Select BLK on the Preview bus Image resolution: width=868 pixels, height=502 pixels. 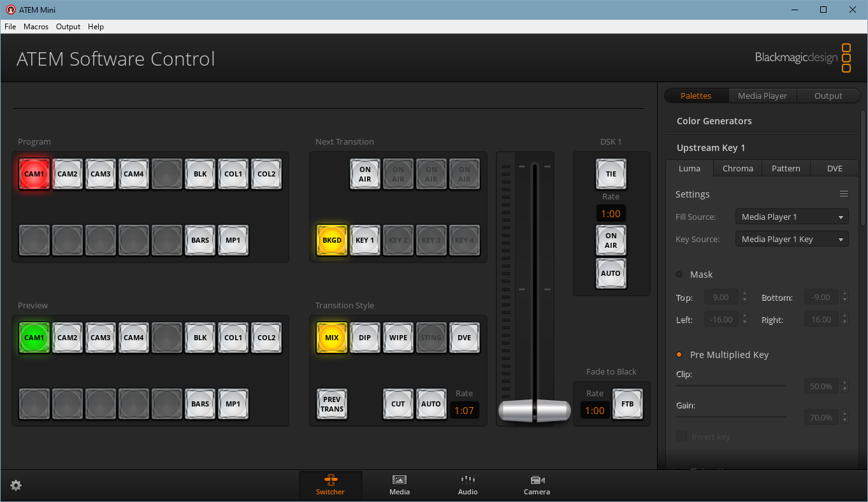coord(200,338)
